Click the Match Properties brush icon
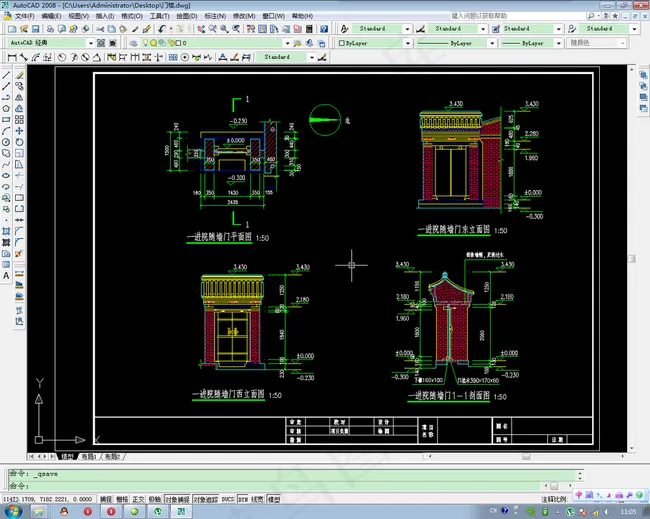Viewport: 650px width, 519px height. click(146, 29)
